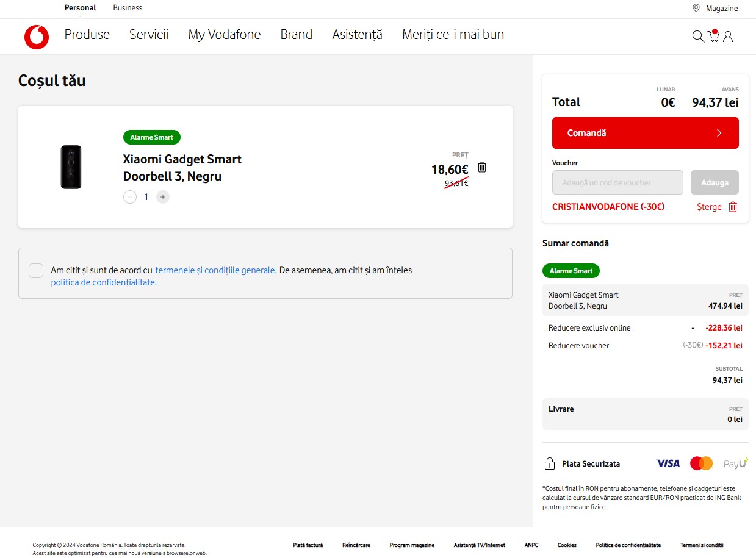The width and height of the screenshot is (756, 558).
Task: Click Alarme Smart badge in Sumar comandă
Action: tap(571, 271)
